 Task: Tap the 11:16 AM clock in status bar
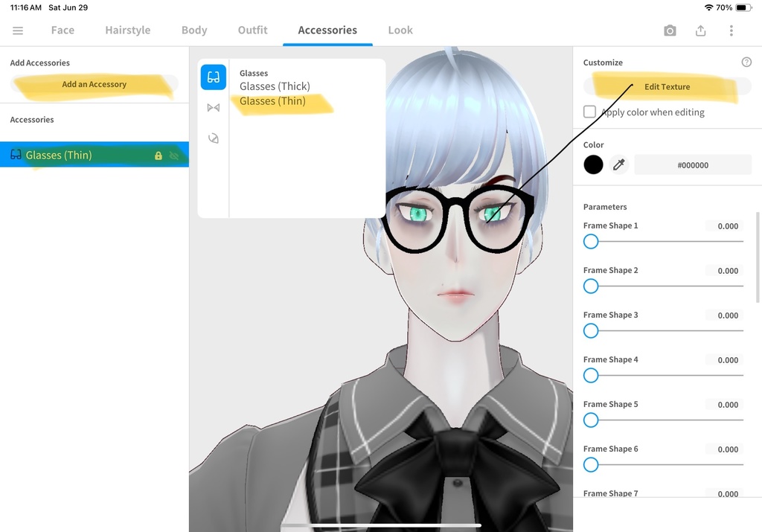pyautogui.click(x=26, y=7)
